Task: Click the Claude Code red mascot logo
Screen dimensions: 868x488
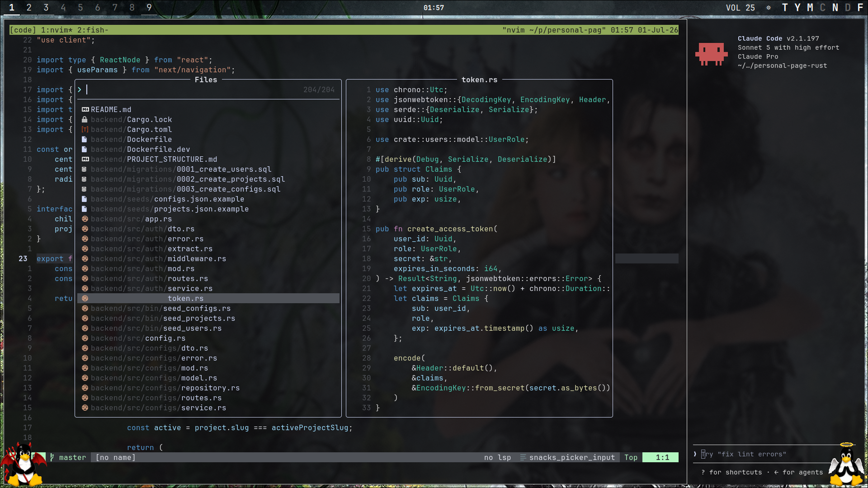Action: (x=711, y=54)
